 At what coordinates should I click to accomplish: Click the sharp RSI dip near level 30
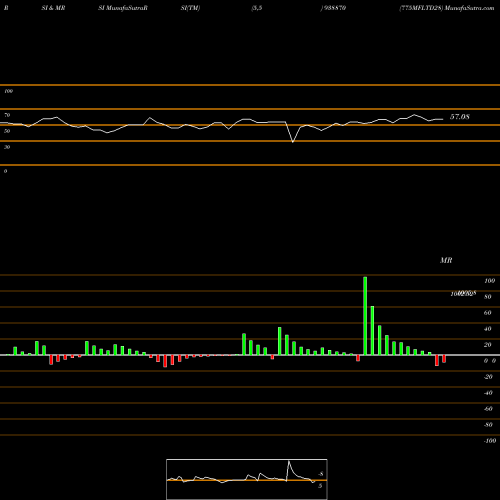293,141
